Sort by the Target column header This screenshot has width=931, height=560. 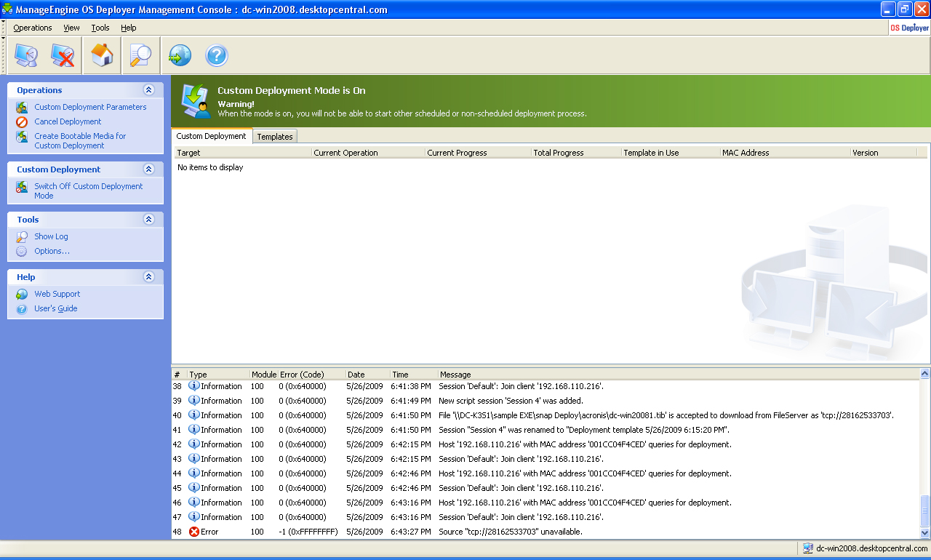pyautogui.click(x=244, y=153)
